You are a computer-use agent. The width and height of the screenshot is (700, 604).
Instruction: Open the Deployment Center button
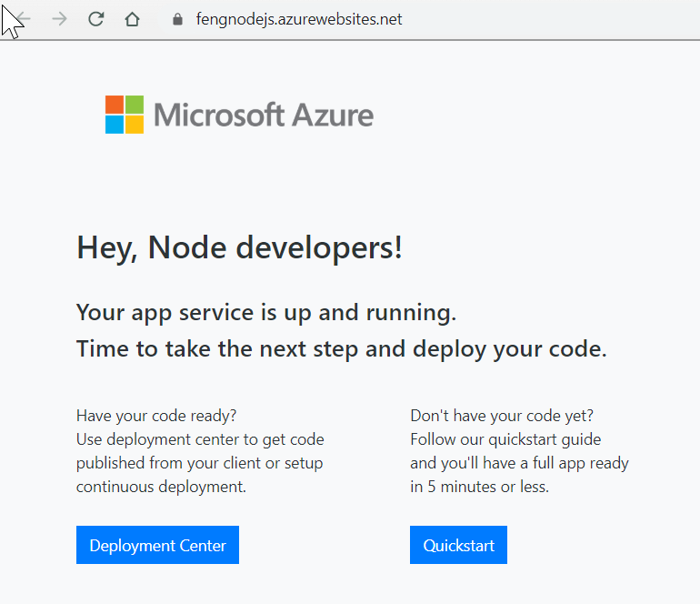pyautogui.click(x=157, y=545)
